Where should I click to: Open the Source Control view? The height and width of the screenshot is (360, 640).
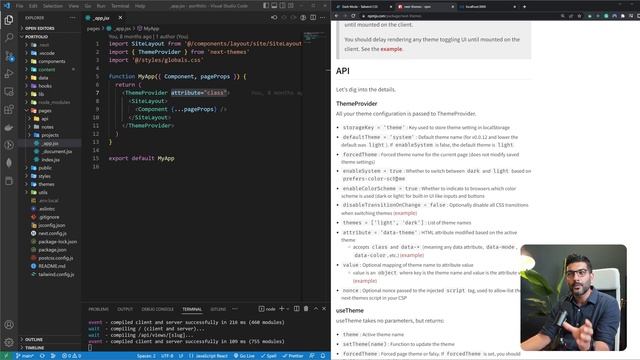click(x=9, y=56)
